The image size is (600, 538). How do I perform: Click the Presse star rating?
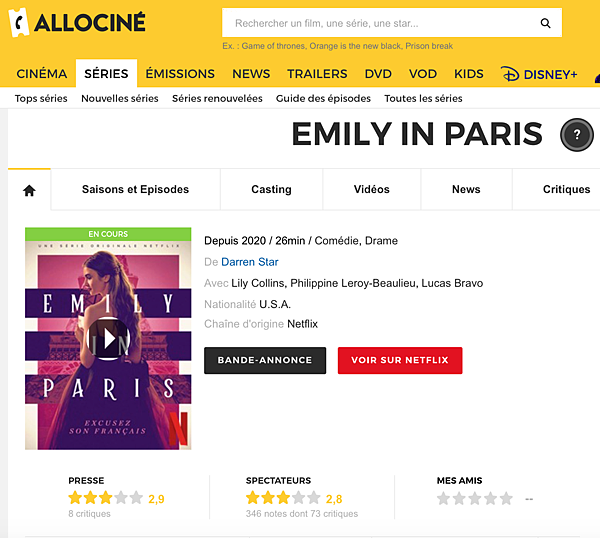(x=105, y=498)
